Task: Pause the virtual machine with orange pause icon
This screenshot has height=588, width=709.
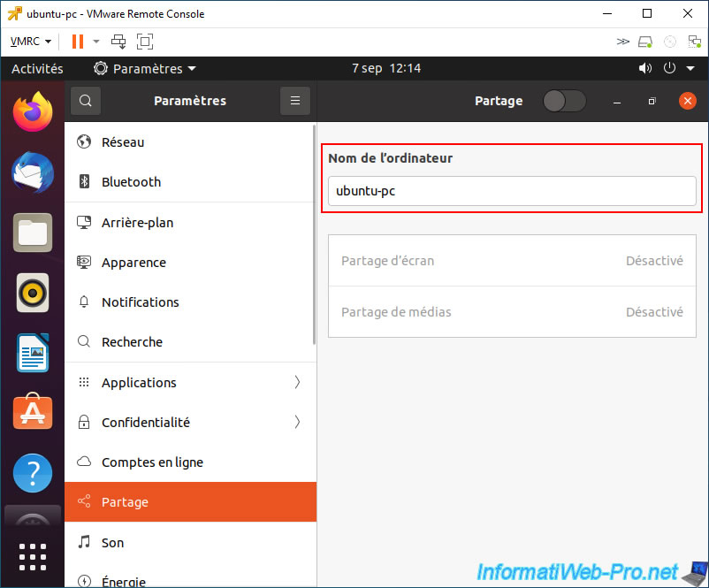Action: pos(78,42)
